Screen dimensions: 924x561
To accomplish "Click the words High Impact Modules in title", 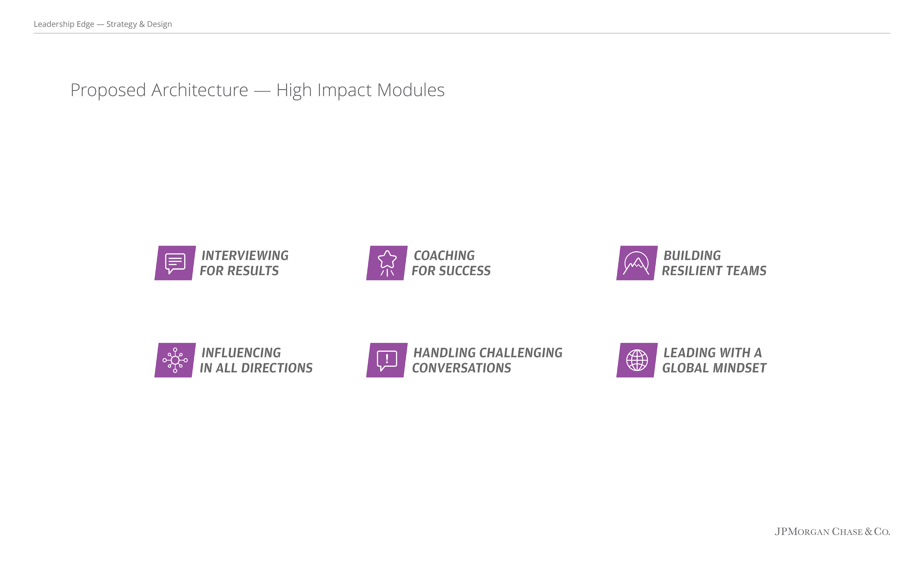I will pos(360,91).
